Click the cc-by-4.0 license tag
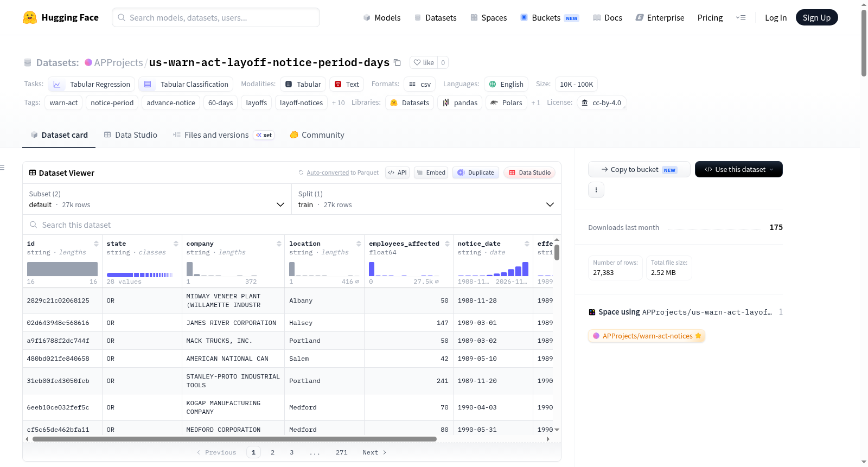This screenshot has height=467, width=868. (x=602, y=103)
